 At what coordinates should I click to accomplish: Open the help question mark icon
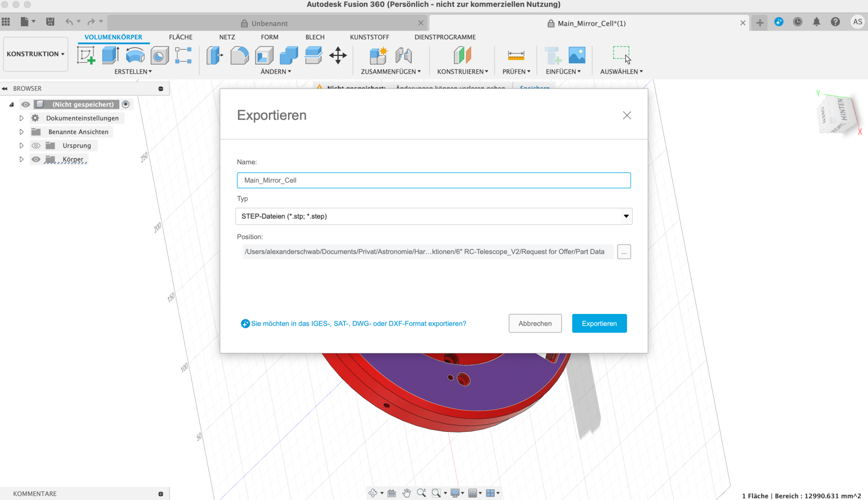tap(835, 22)
